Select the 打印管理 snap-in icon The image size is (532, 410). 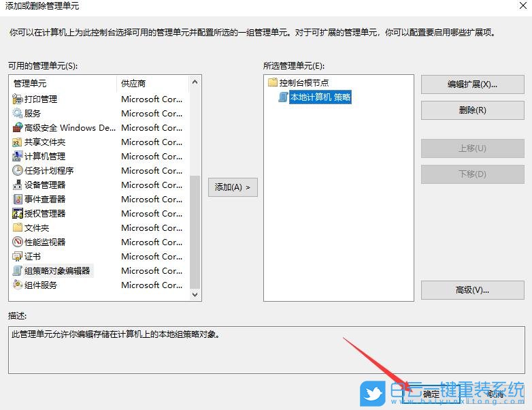(x=18, y=99)
